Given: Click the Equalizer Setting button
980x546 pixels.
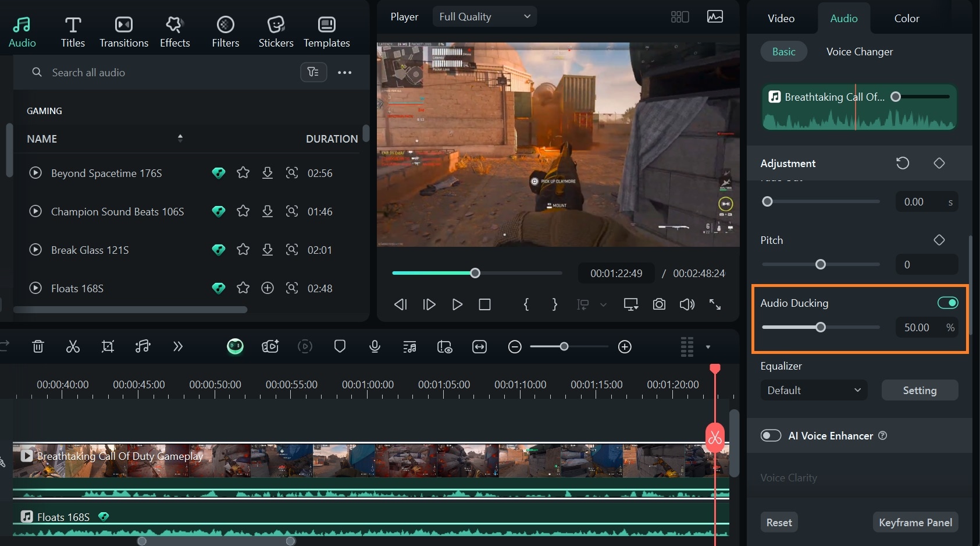Looking at the screenshot, I should 919,390.
